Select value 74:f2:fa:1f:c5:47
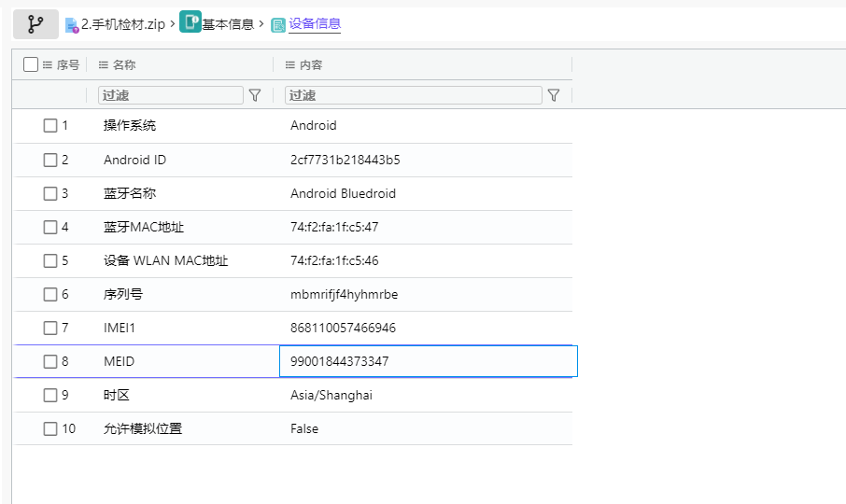The height and width of the screenshot is (504, 846). point(334,227)
